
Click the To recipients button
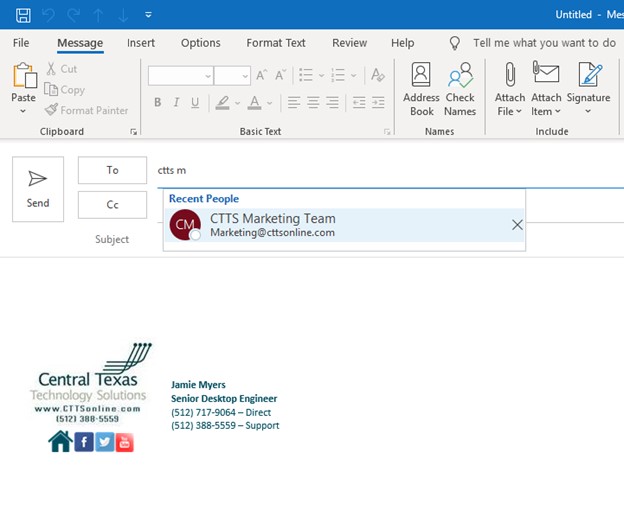coord(112,170)
